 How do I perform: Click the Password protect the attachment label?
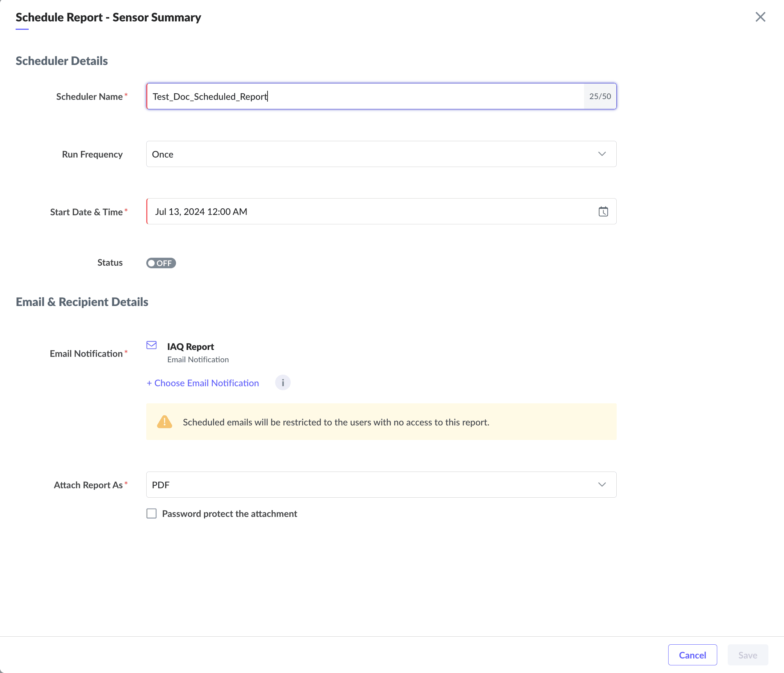click(229, 514)
